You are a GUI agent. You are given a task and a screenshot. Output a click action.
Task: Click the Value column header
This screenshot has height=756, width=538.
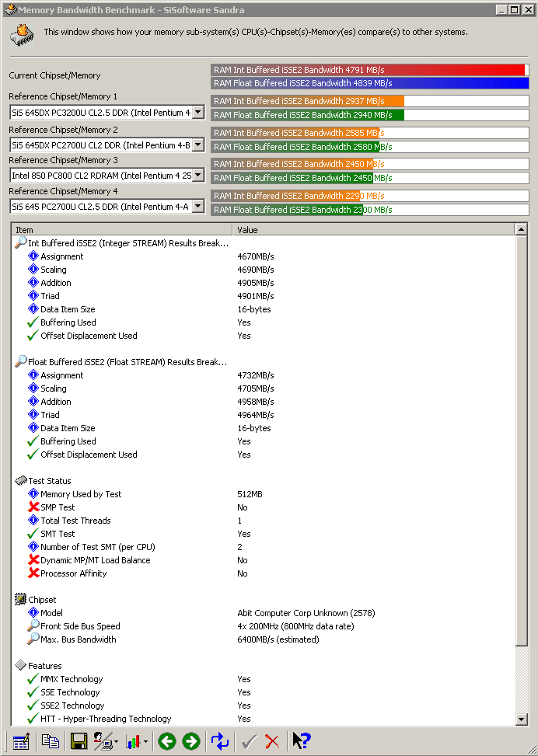(x=373, y=230)
